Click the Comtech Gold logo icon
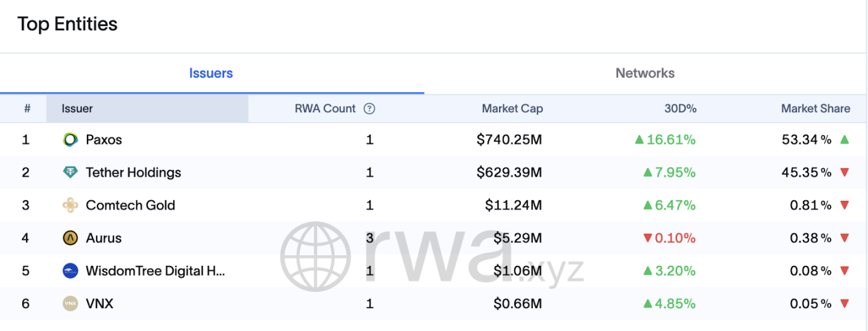 pos(71,206)
